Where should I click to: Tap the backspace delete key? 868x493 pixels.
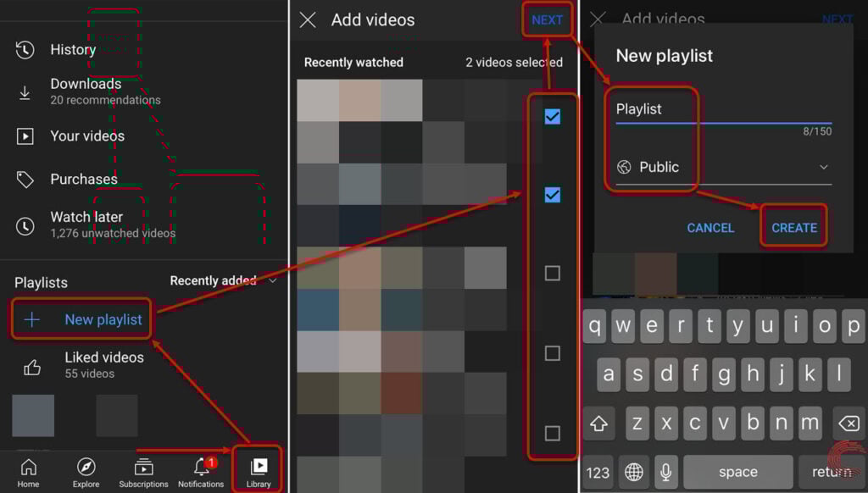click(849, 424)
